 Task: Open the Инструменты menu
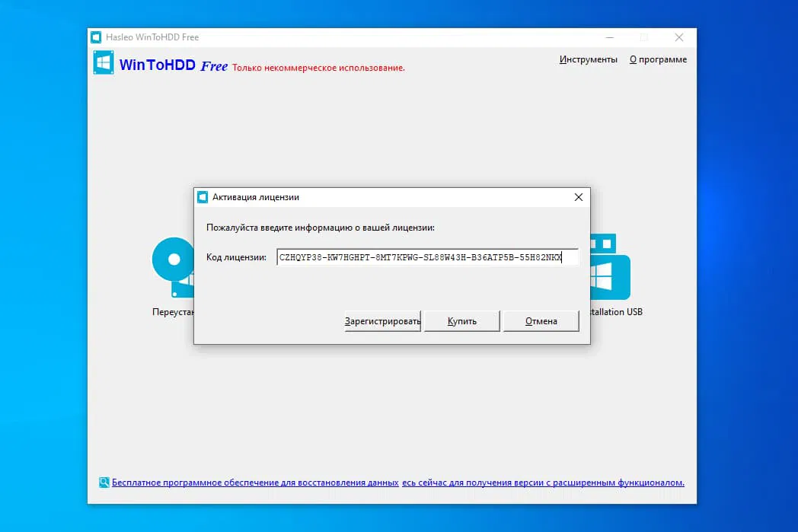pyautogui.click(x=589, y=58)
